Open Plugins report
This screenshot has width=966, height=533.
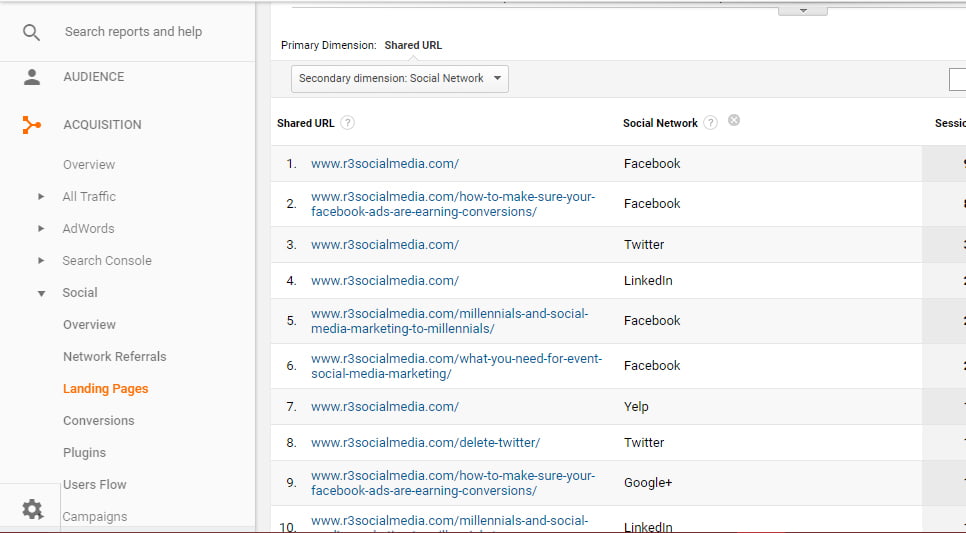point(84,453)
